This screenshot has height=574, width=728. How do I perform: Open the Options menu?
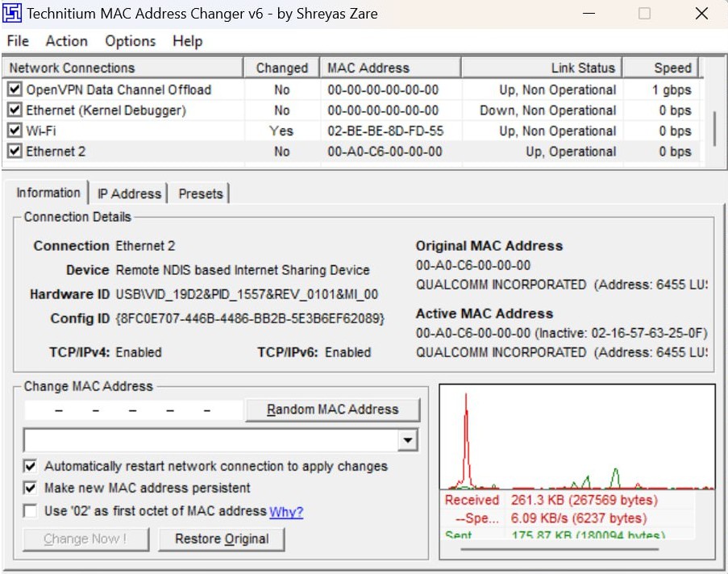pos(130,41)
